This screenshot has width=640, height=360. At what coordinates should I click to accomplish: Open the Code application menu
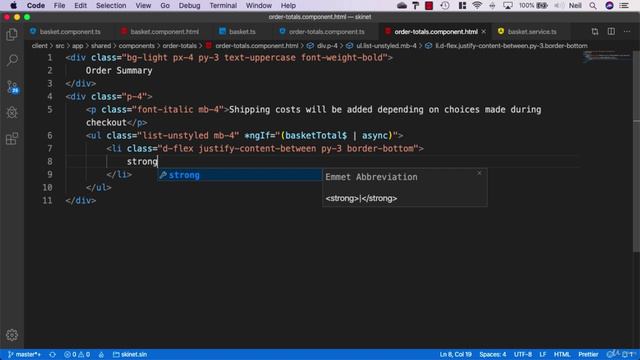36,5
